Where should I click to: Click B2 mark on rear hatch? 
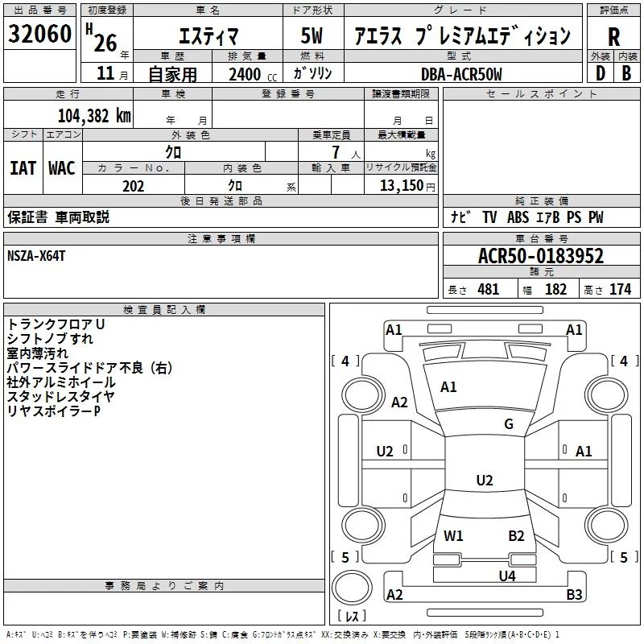click(x=516, y=536)
